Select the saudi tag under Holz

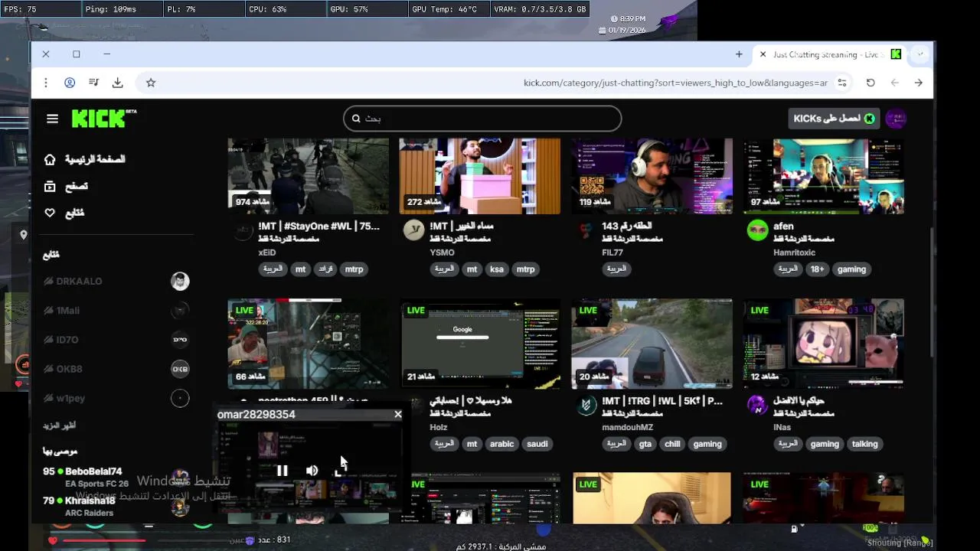coord(537,444)
